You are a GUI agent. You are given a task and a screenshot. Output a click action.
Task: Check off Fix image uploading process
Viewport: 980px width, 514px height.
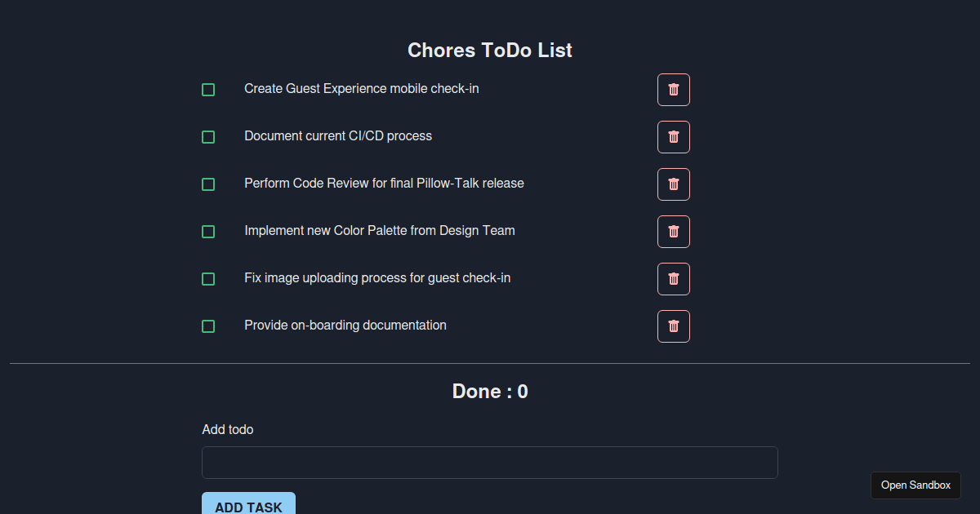click(208, 279)
